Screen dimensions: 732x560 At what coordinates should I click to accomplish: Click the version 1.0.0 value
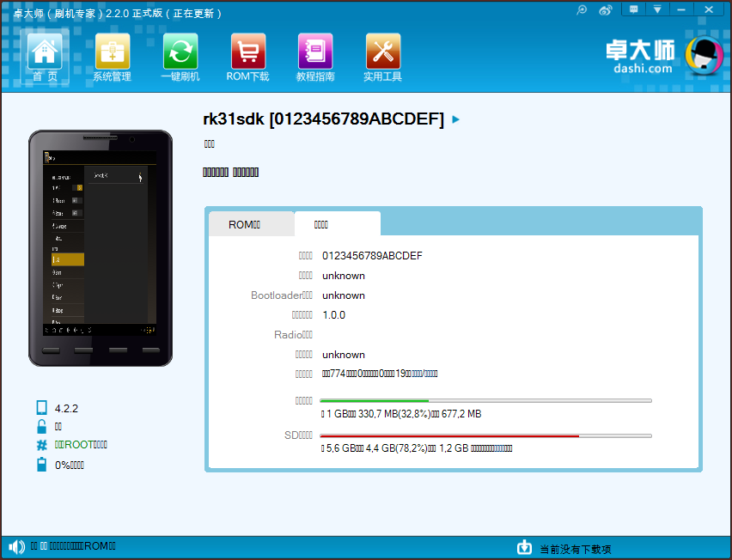pyautogui.click(x=334, y=315)
